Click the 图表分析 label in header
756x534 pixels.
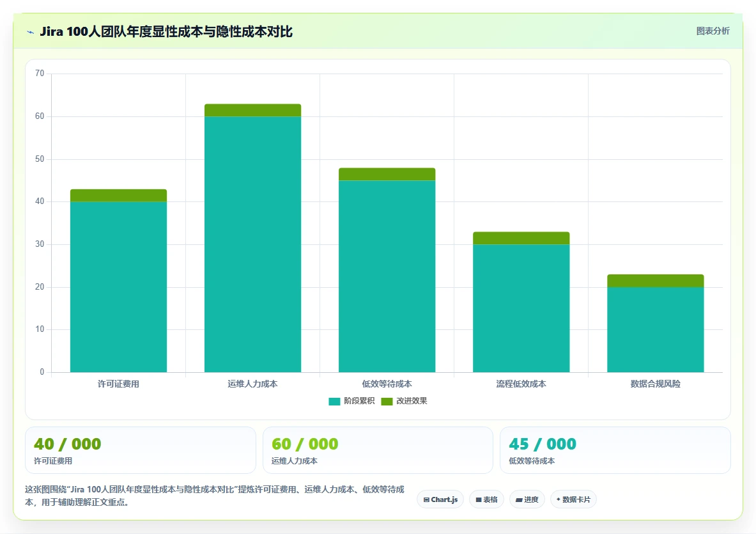click(x=713, y=31)
